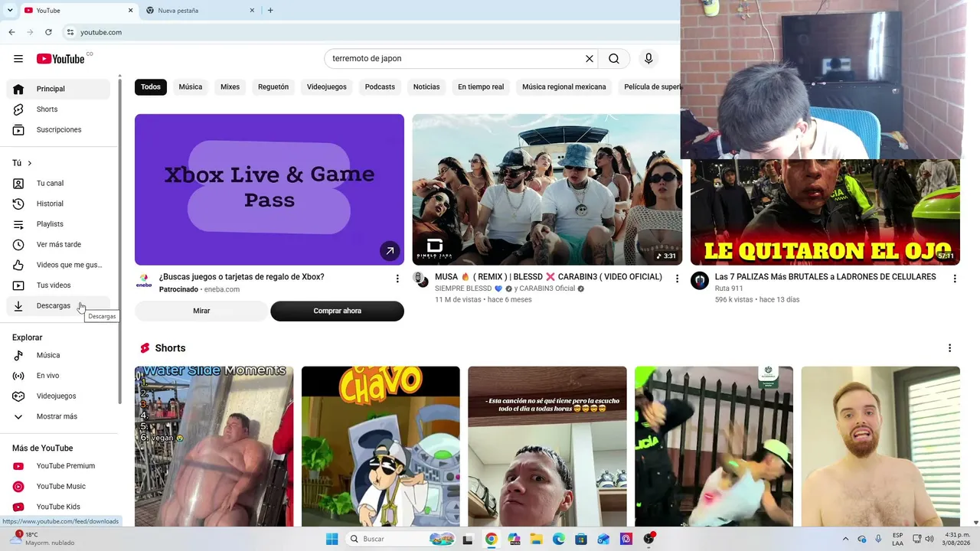The width and height of the screenshot is (980, 551).
Task: Open Historial in the sidebar
Action: [x=58, y=204]
